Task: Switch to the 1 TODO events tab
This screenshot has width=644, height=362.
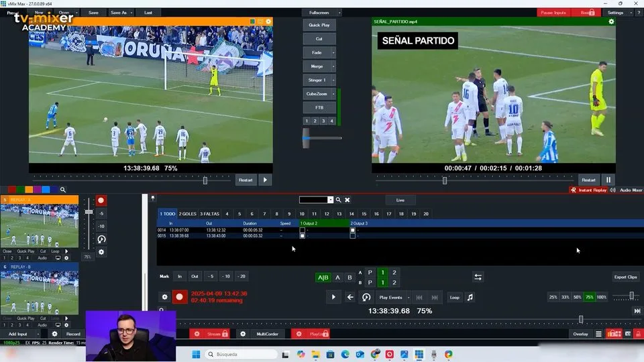Action: point(167,214)
